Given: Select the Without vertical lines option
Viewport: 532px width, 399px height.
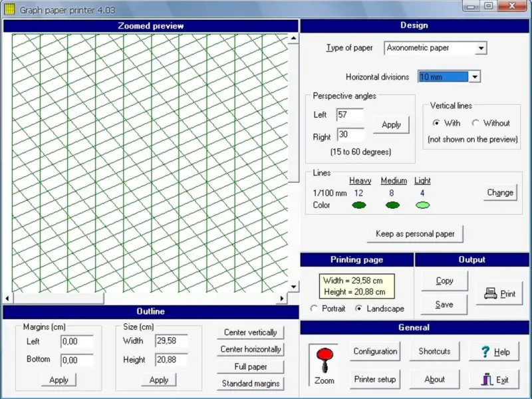Looking at the screenshot, I should [x=475, y=123].
